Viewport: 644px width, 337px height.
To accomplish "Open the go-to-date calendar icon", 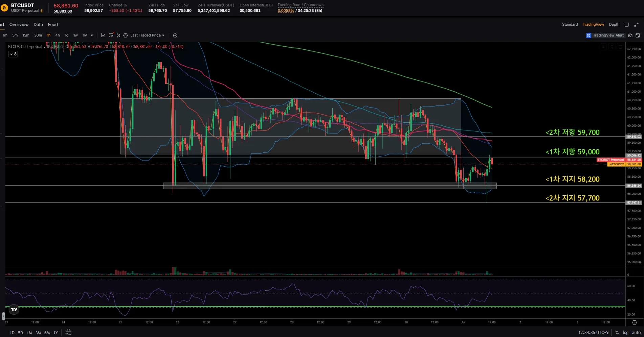I will pyautogui.click(x=68, y=332).
